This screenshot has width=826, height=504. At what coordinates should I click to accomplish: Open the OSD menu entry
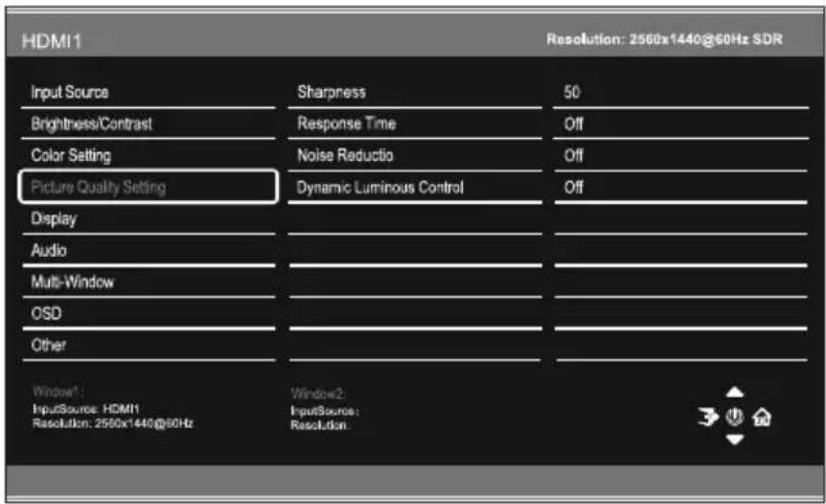click(x=148, y=314)
